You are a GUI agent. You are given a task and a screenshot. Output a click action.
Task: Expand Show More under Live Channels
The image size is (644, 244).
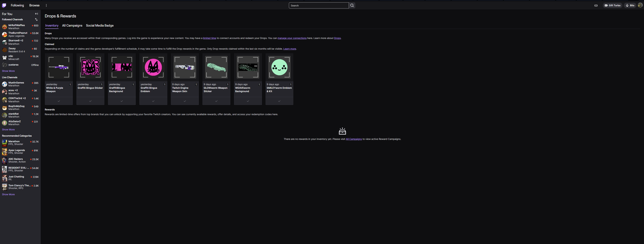click(8, 130)
